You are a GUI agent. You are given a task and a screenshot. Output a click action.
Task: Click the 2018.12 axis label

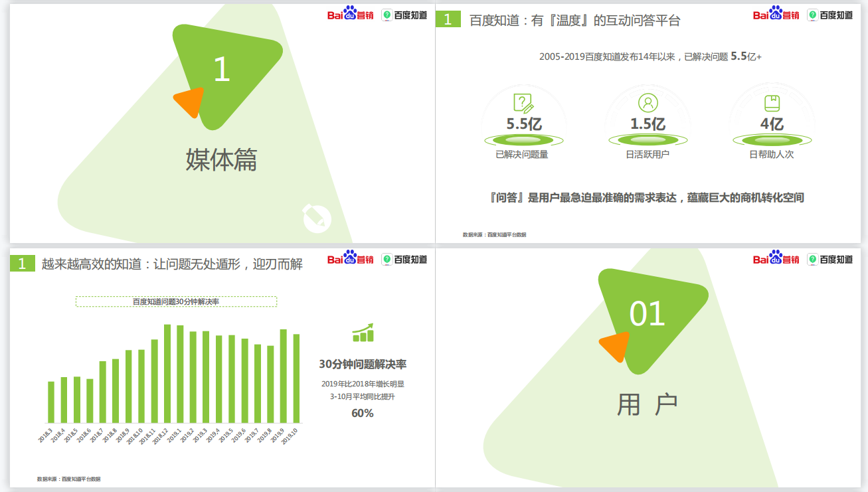click(x=160, y=436)
